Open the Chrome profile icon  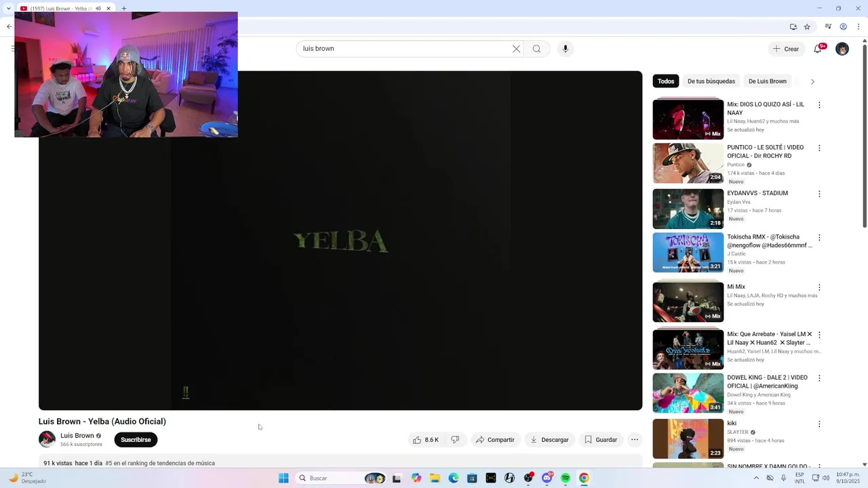pos(844,26)
